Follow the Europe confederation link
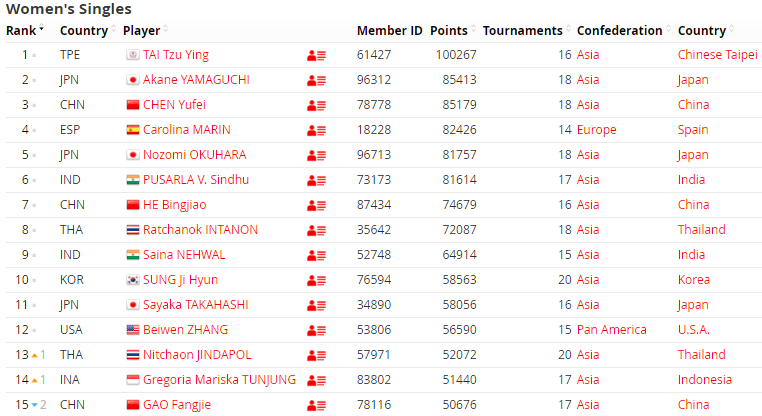 click(x=596, y=130)
